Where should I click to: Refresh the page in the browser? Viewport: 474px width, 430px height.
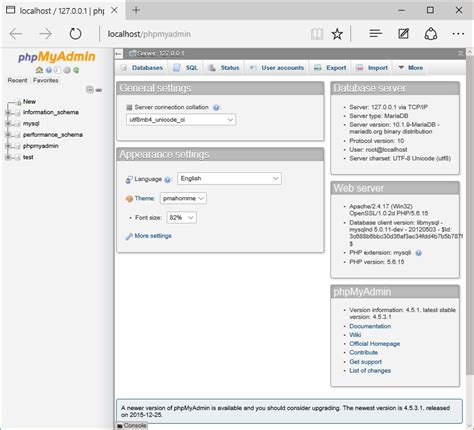point(75,34)
